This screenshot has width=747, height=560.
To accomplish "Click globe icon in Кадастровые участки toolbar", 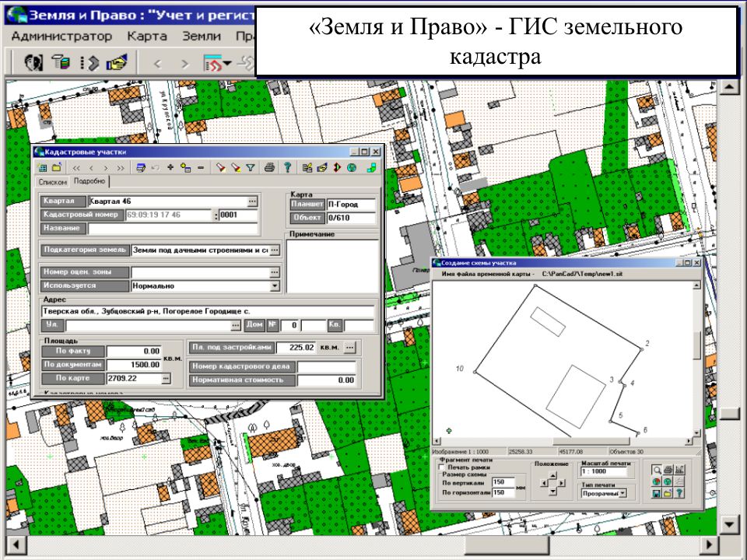I will (352, 168).
